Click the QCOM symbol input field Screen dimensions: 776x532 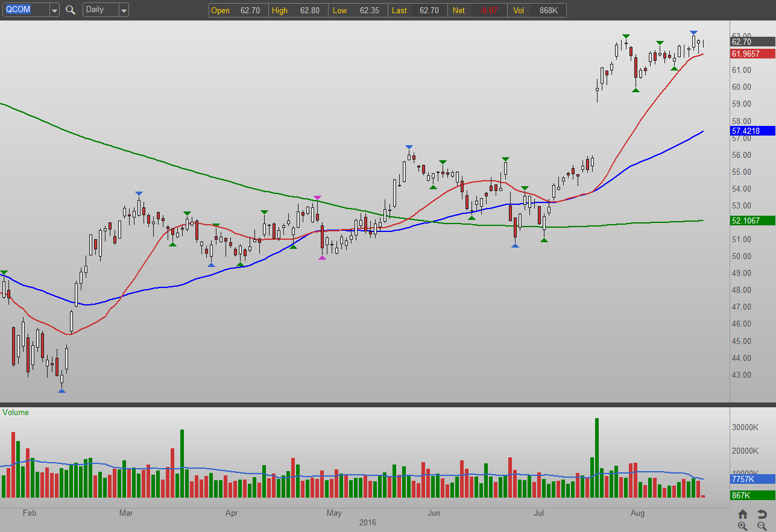[x=25, y=10]
